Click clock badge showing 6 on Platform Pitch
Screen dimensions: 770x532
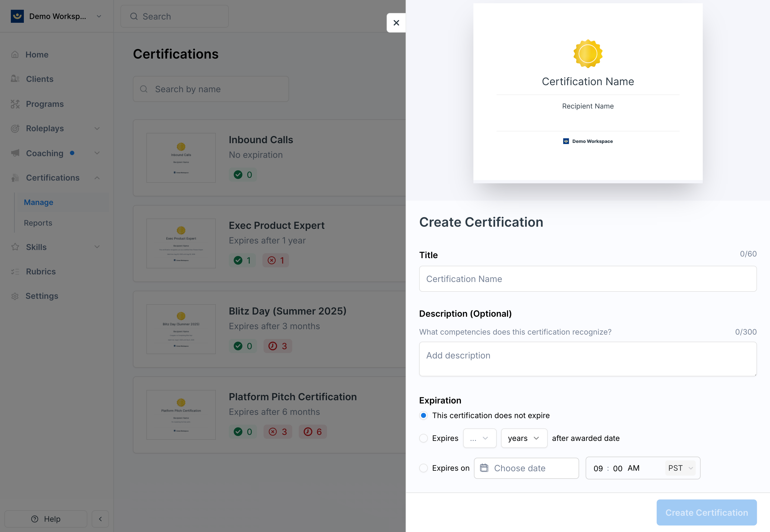(x=313, y=432)
